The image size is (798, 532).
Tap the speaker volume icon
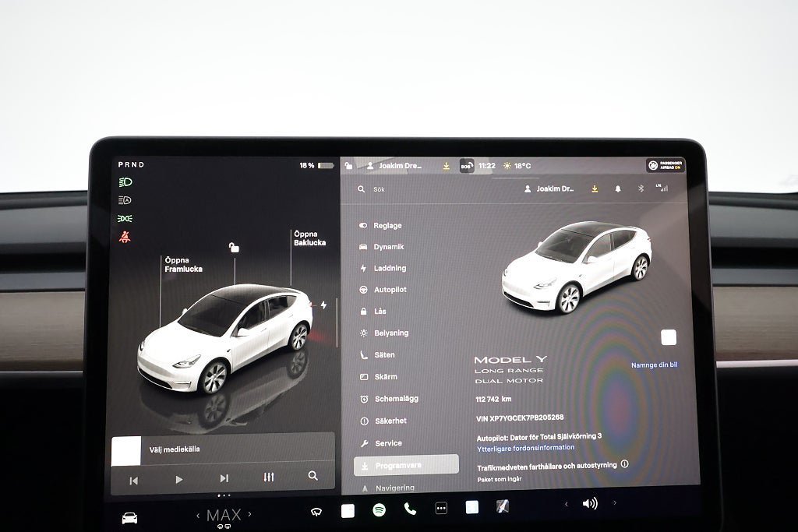pyautogui.click(x=590, y=503)
